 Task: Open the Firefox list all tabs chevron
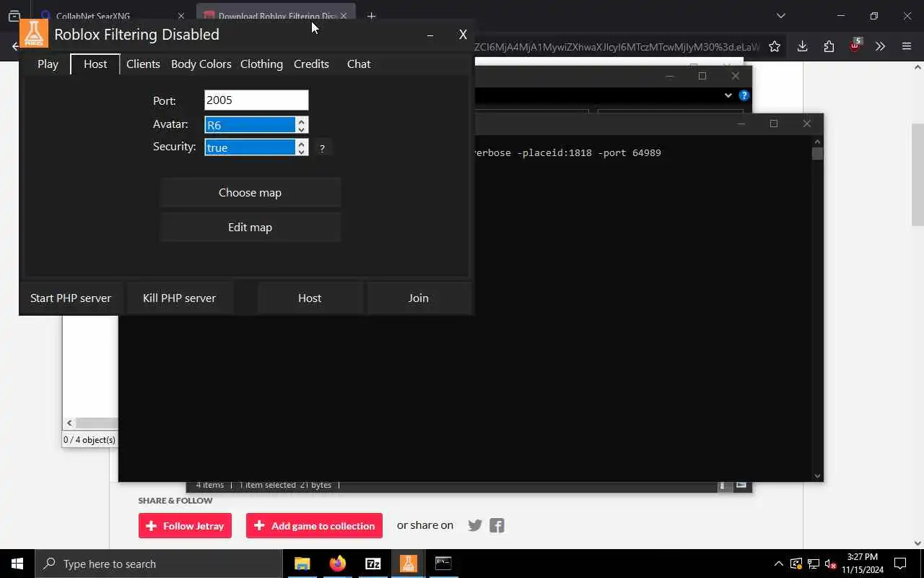780,15
